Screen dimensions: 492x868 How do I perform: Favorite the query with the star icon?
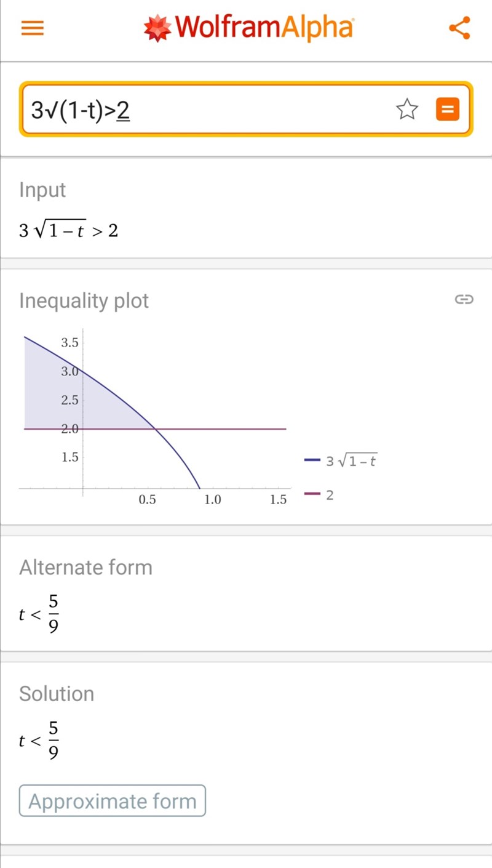407,110
